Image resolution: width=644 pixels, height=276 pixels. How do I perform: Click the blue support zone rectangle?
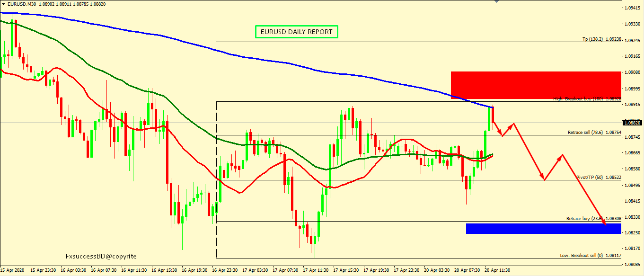pyautogui.click(x=543, y=229)
